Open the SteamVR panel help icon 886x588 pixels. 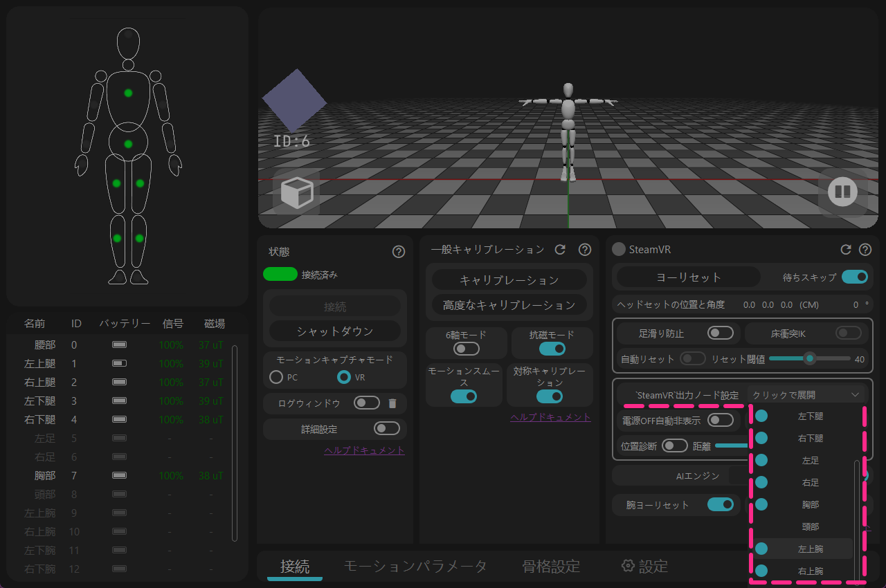(865, 250)
